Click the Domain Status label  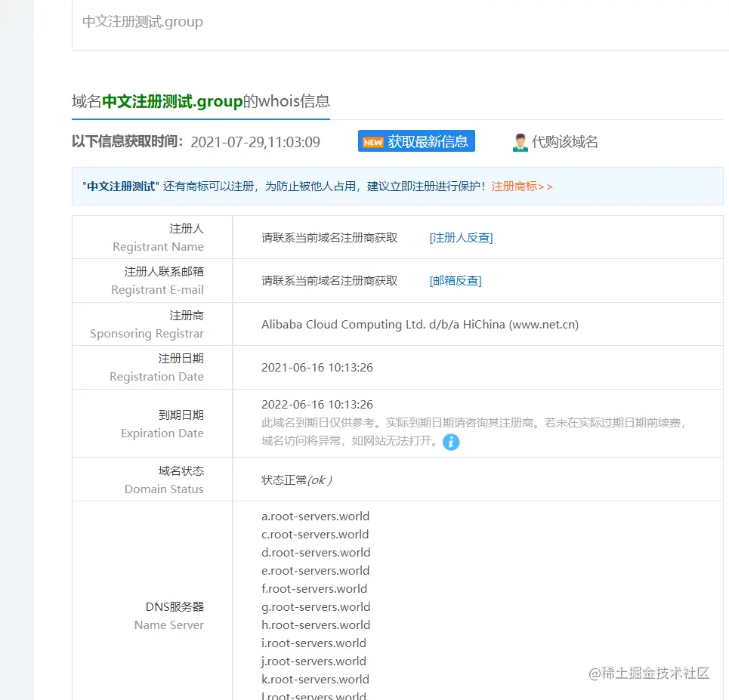pos(164,489)
